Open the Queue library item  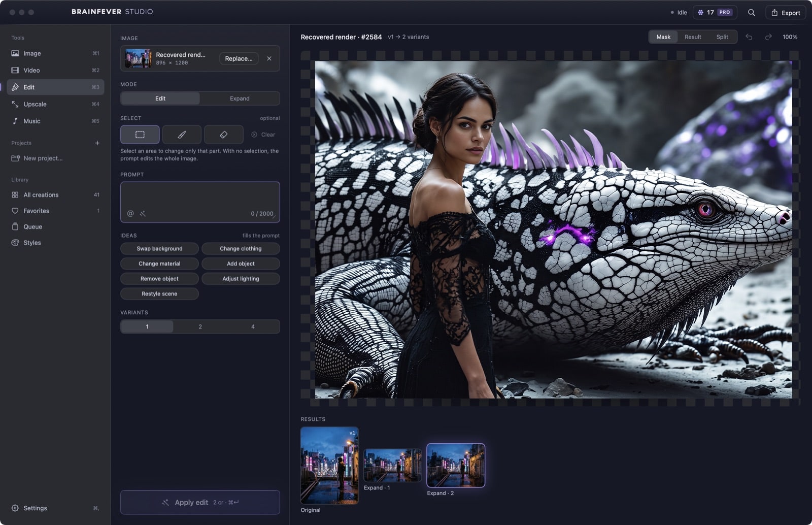click(x=55, y=227)
